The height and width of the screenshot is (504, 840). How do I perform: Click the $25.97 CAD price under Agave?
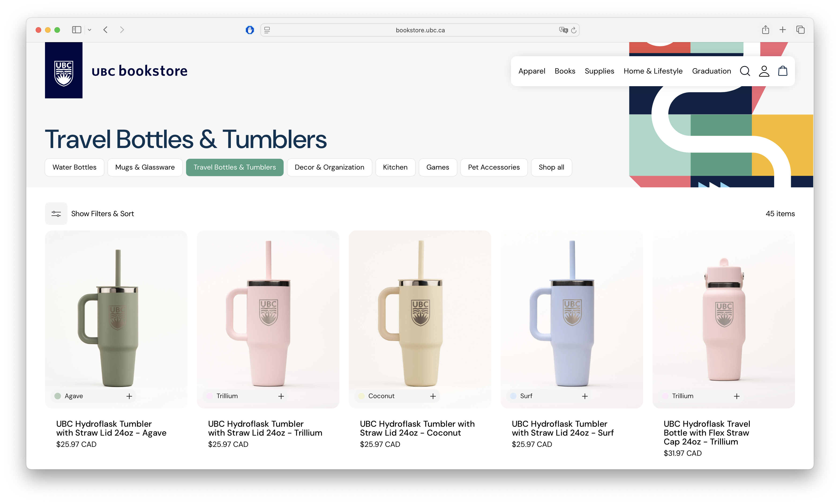point(76,444)
